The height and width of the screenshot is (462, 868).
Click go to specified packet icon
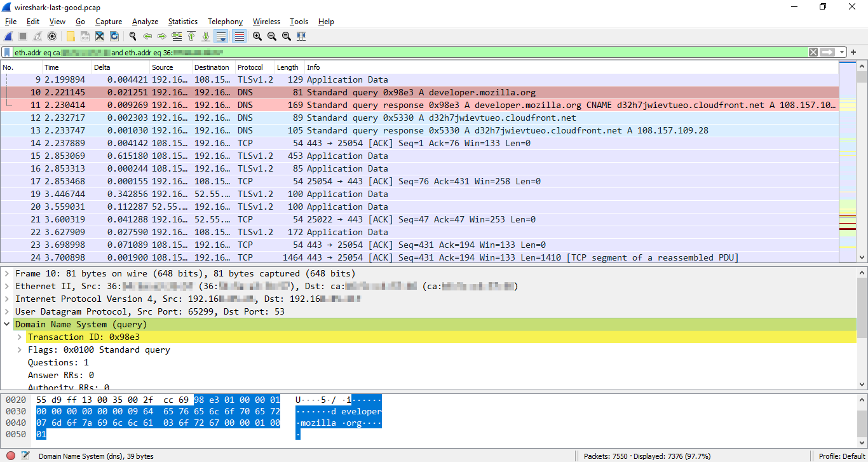click(x=177, y=36)
